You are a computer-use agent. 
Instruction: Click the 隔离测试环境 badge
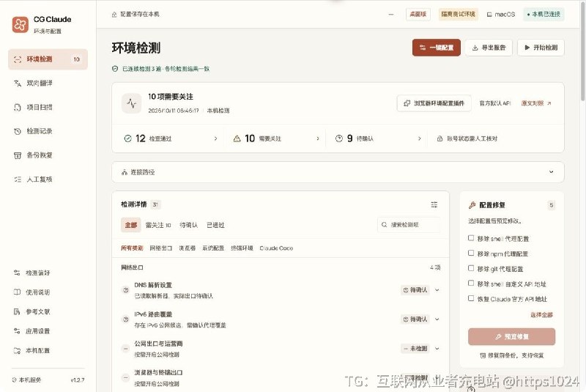(x=459, y=15)
